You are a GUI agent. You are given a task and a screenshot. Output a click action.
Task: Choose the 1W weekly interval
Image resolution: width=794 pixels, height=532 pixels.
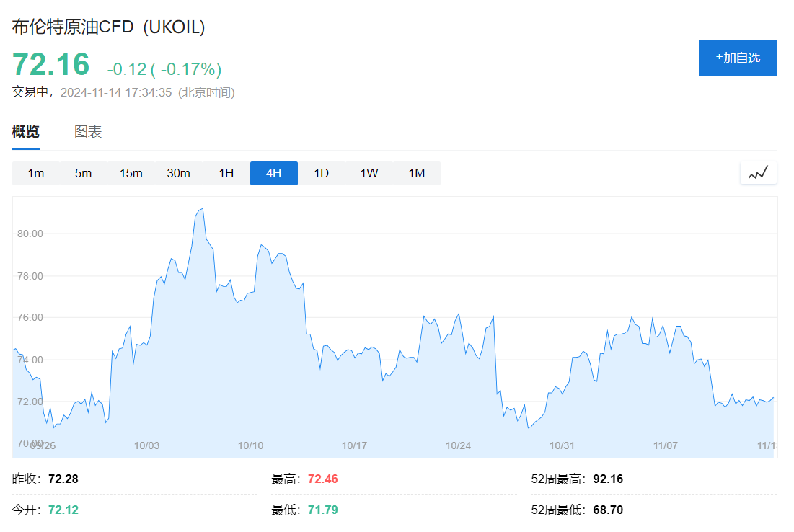point(369,173)
